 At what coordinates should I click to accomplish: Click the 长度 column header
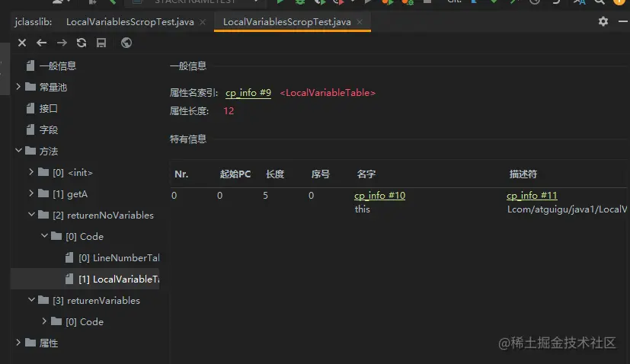click(x=275, y=174)
